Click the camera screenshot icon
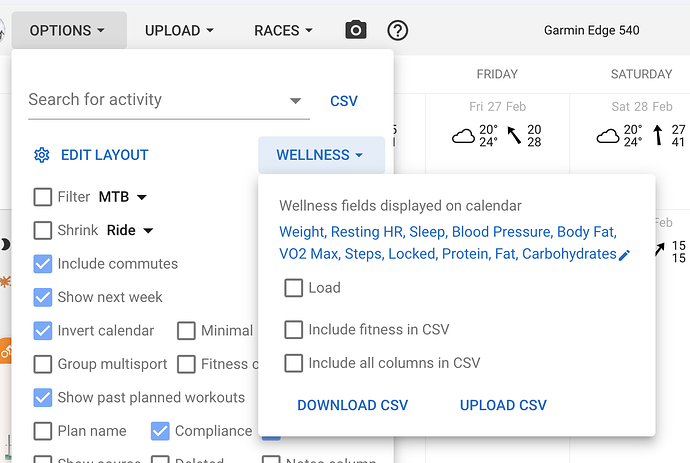The image size is (690, 463). (356, 30)
